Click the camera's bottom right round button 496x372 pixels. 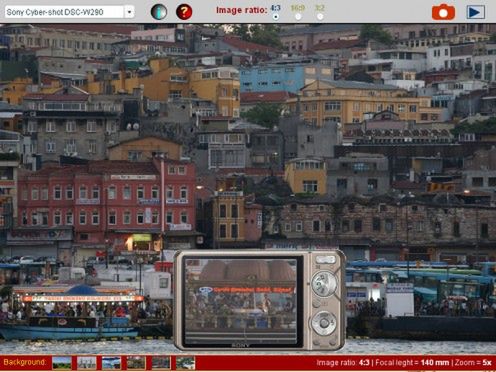coord(333,342)
